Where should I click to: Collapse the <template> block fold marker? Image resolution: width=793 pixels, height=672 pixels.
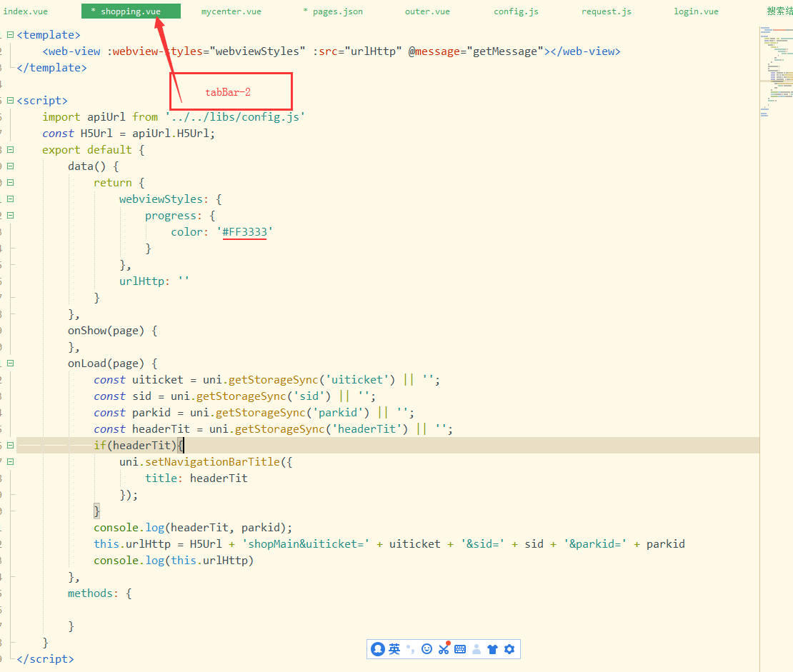pos(10,35)
